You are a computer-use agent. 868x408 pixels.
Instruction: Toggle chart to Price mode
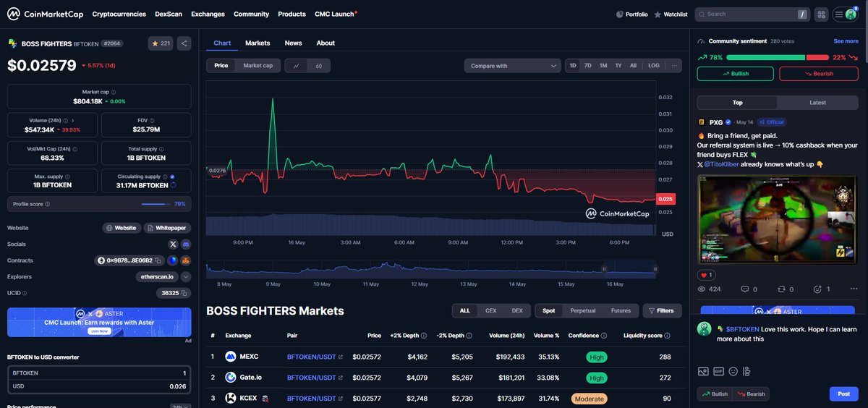(221, 66)
